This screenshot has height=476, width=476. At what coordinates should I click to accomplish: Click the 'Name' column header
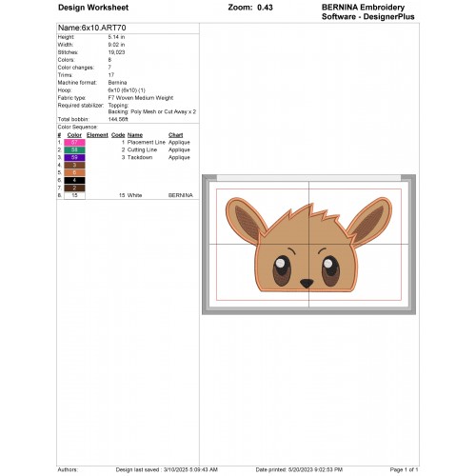135,135
